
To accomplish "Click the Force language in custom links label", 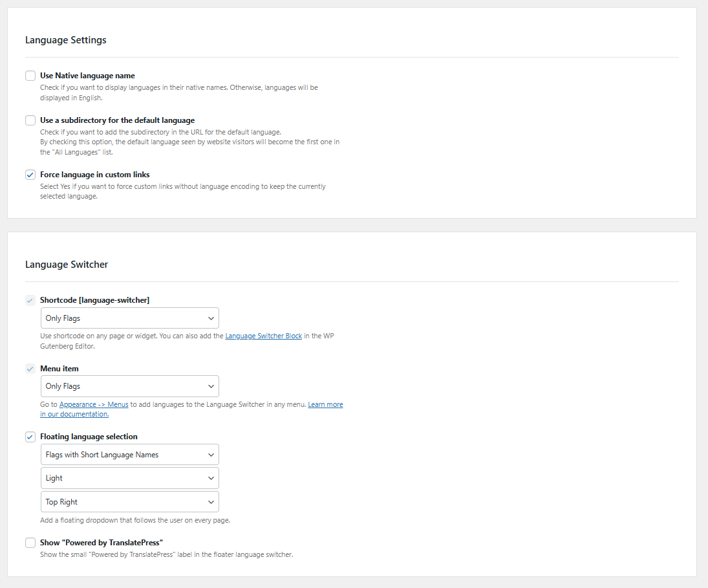I will [95, 174].
